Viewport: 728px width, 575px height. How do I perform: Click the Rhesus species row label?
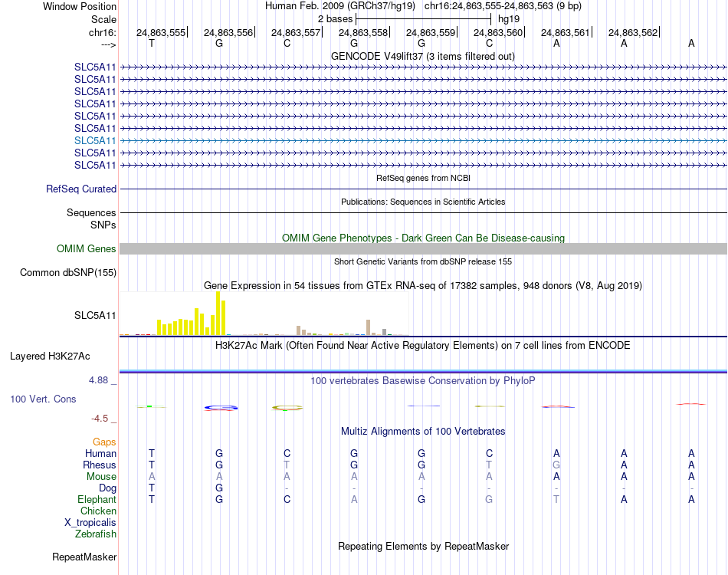100,465
